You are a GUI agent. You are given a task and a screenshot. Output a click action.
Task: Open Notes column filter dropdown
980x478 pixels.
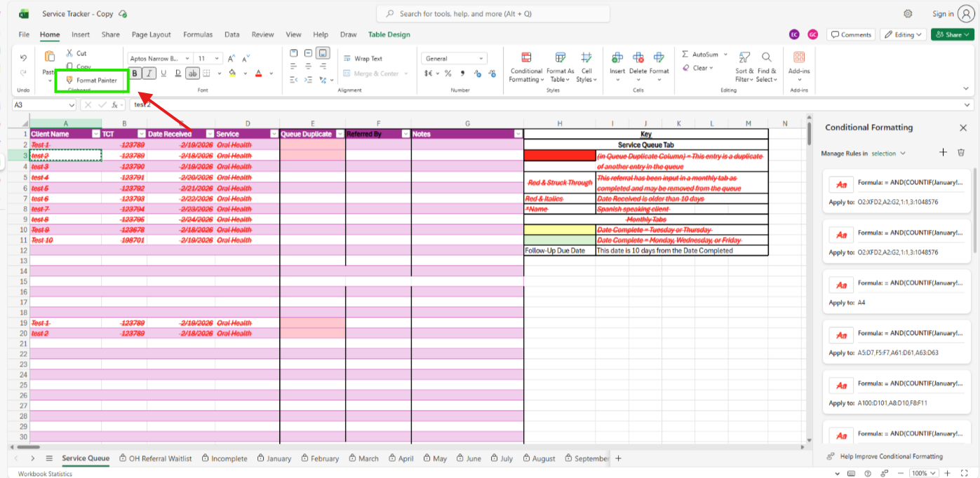pyautogui.click(x=518, y=134)
